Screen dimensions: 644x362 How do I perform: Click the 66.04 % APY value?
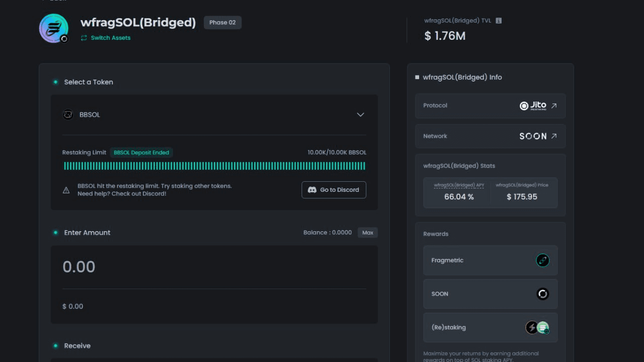(x=459, y=197)
